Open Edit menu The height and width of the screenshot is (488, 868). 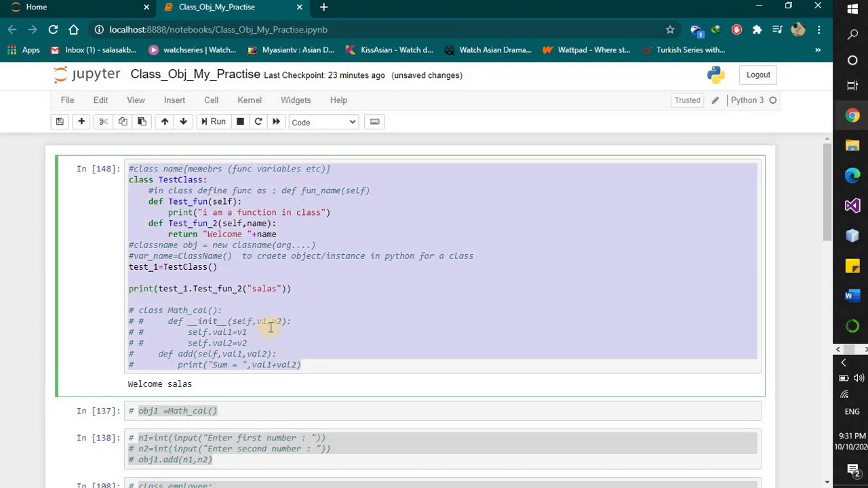tap(100, 100)
